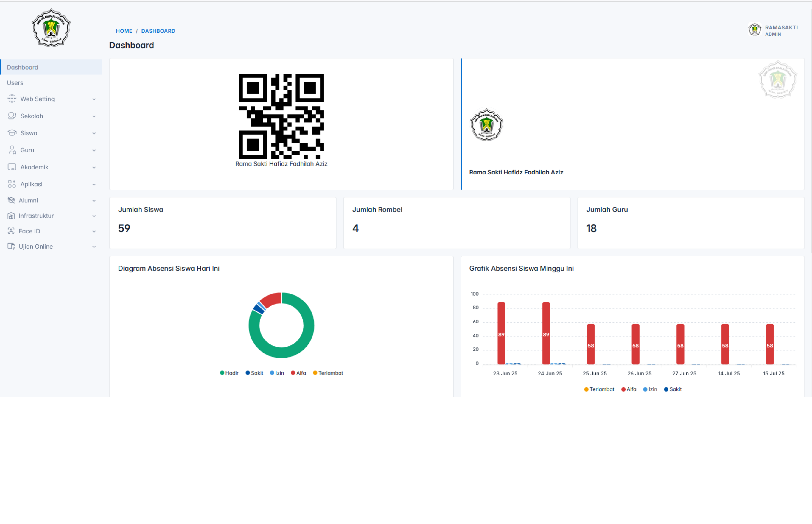Expand the Infrastruktur menu chevron
812x524 pixels.
pos(94,216)
